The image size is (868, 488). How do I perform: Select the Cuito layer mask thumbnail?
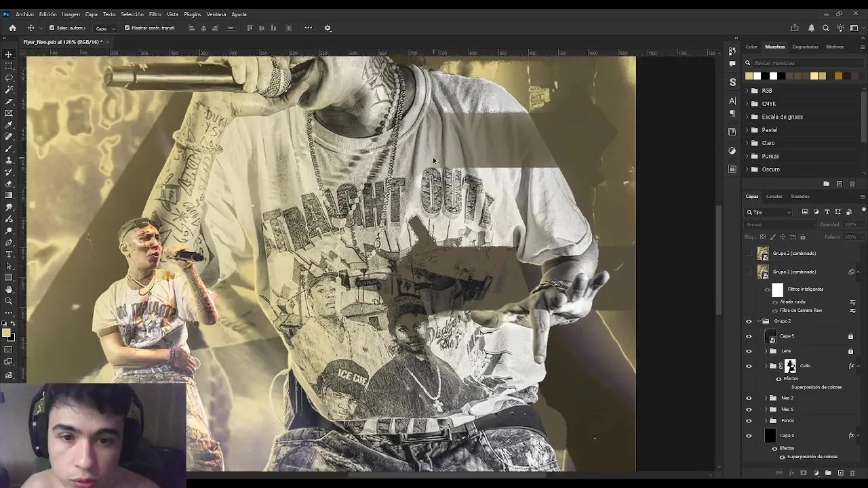click(x=790, y=366)
